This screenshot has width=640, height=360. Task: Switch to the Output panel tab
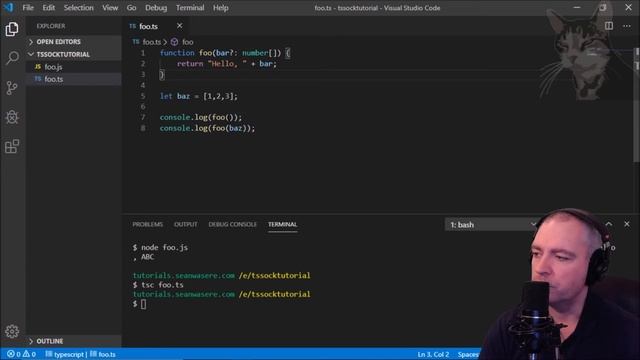(x=186, y=224)
